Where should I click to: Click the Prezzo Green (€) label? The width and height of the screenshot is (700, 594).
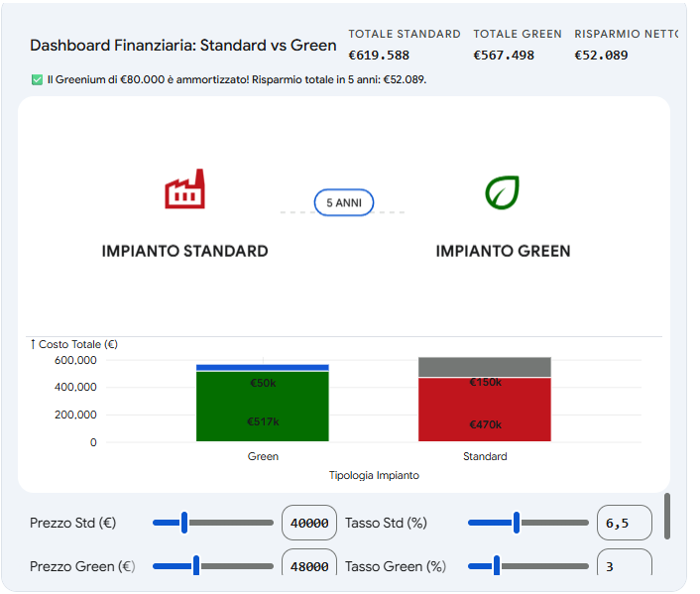[82, 566]
